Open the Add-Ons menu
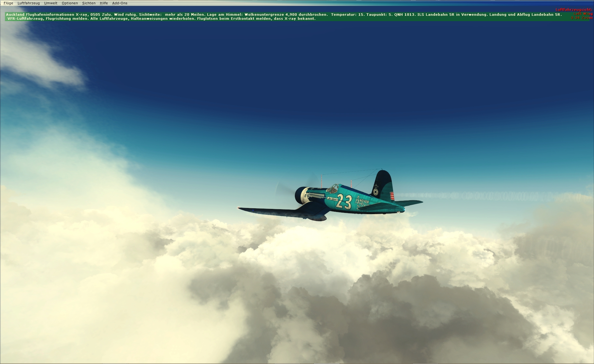Viewport: 594px width, 364px height. (120, 3)
